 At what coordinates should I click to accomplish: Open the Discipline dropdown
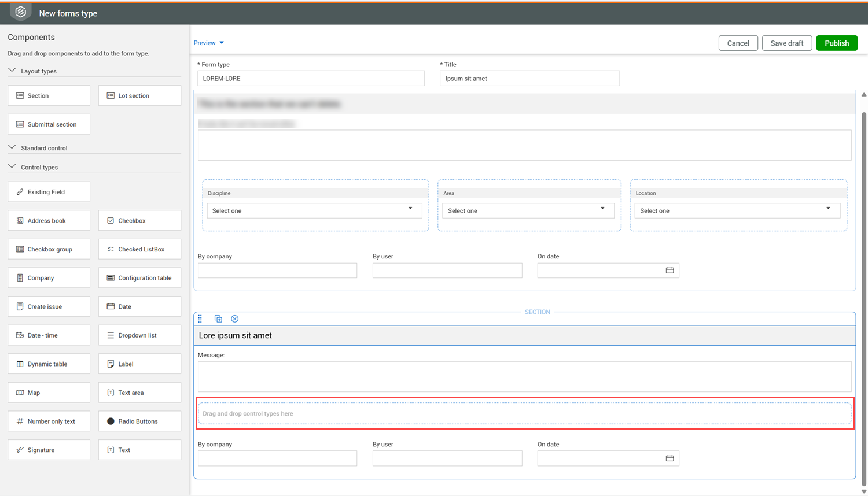(314, 211)
